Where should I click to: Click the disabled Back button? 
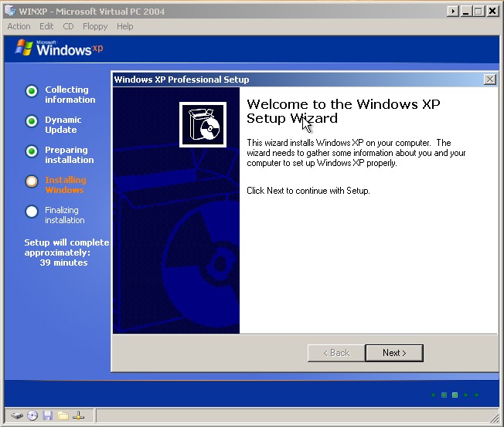pos(336,353)
